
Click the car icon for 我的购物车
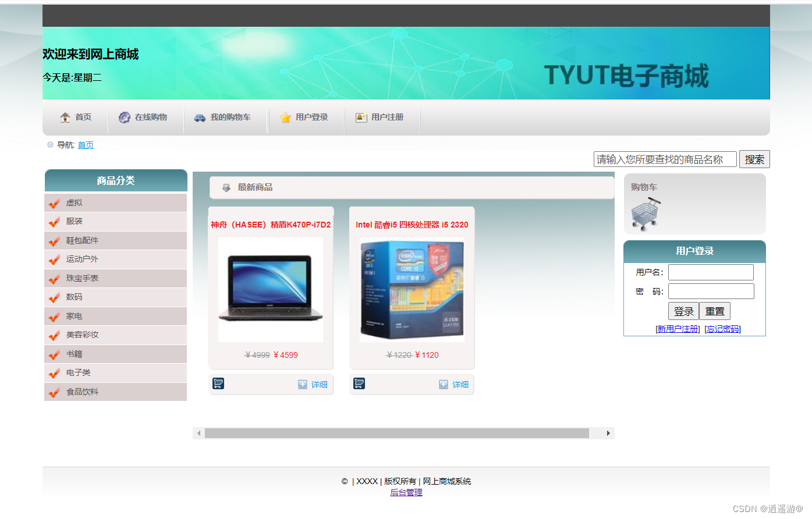click(x=200, y=118)
